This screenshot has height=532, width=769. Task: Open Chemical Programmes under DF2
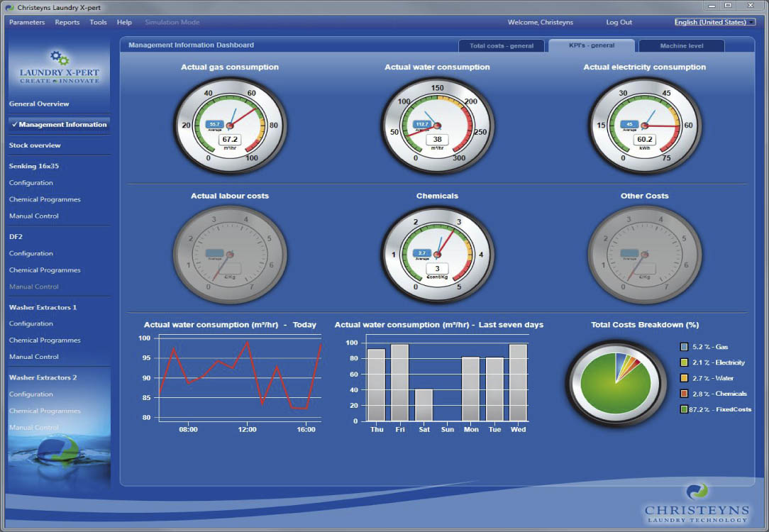45,270
